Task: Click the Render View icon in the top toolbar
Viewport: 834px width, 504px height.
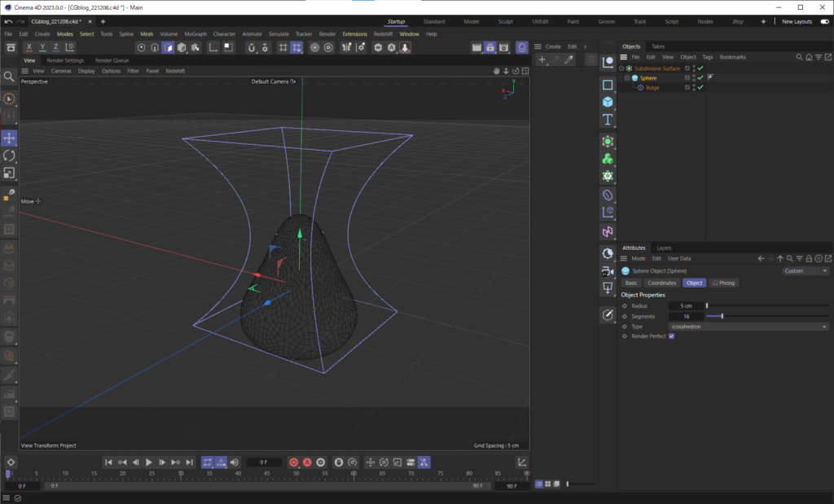Action: pos(476,47)
